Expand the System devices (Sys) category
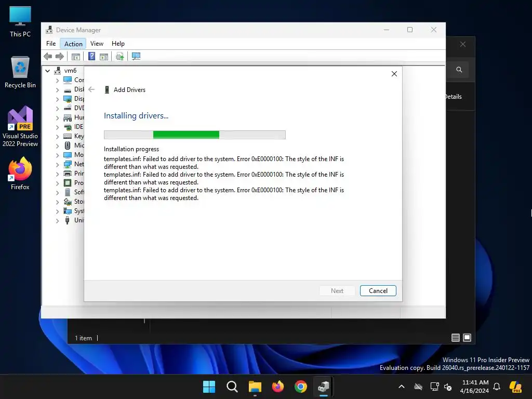Image resolution: width=532 pixels, height=399 pixels. click(57, 211)
